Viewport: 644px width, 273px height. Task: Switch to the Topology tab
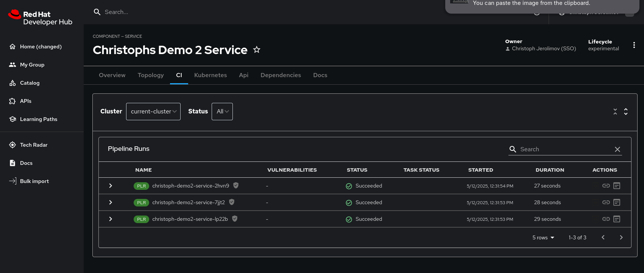(151, 75)
